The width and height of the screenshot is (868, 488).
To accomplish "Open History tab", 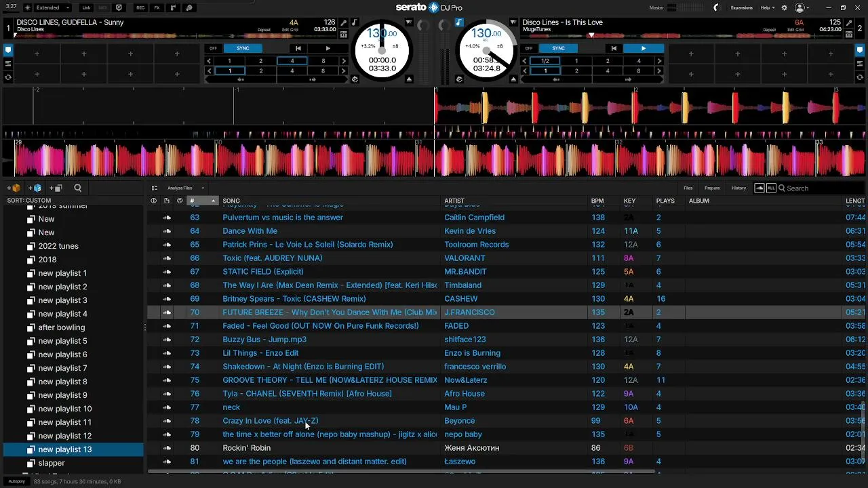I will 738,188.
